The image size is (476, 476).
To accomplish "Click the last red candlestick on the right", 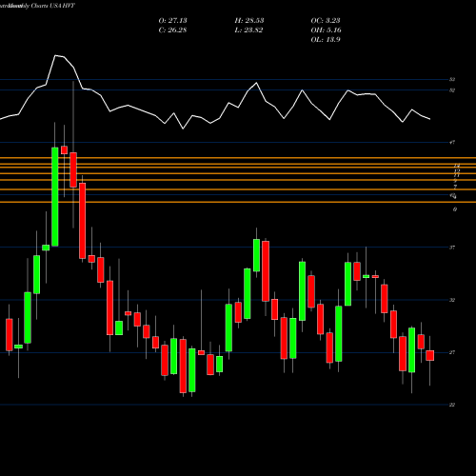I will pyautogui.click(x=430, y=355).
